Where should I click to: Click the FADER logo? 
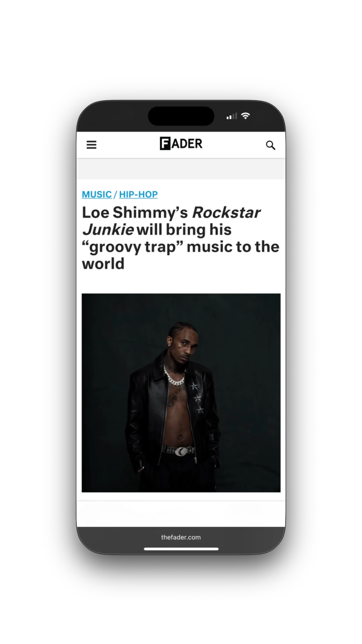click(x=181, y=144)
